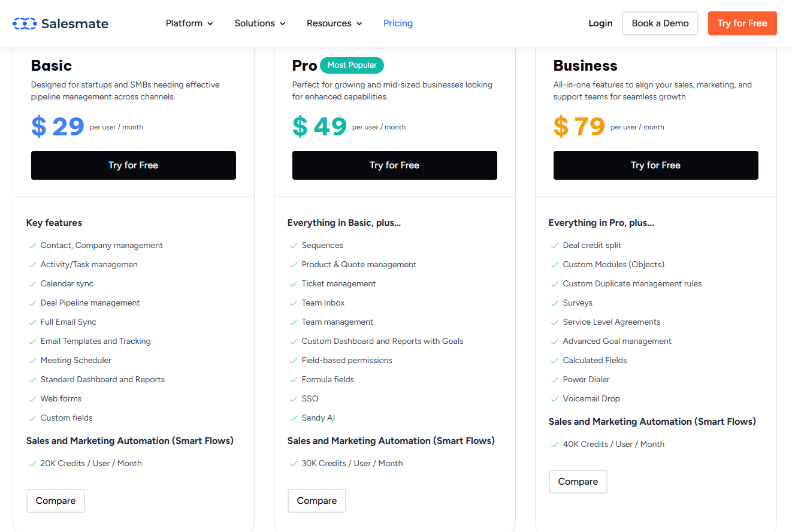Screen dimensions: 792x532
Task: Click checkmark next to Calendar sync
Action: point(32,284)
